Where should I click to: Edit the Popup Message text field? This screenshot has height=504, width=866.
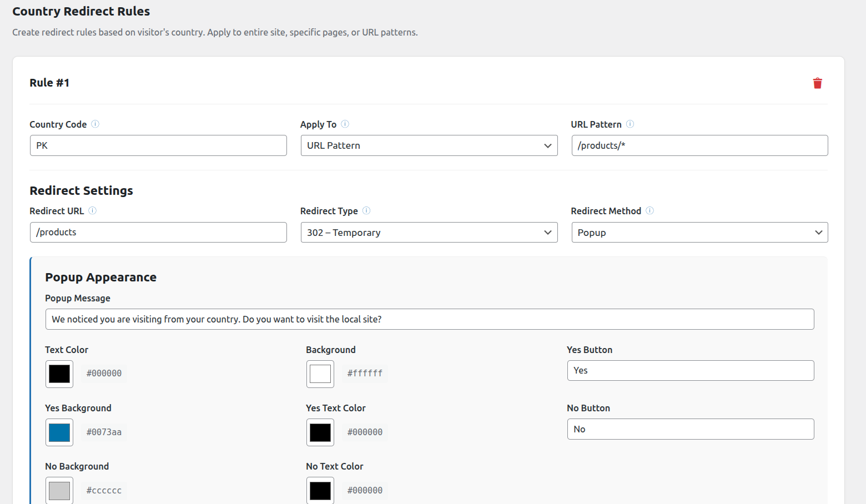point(429,319)
